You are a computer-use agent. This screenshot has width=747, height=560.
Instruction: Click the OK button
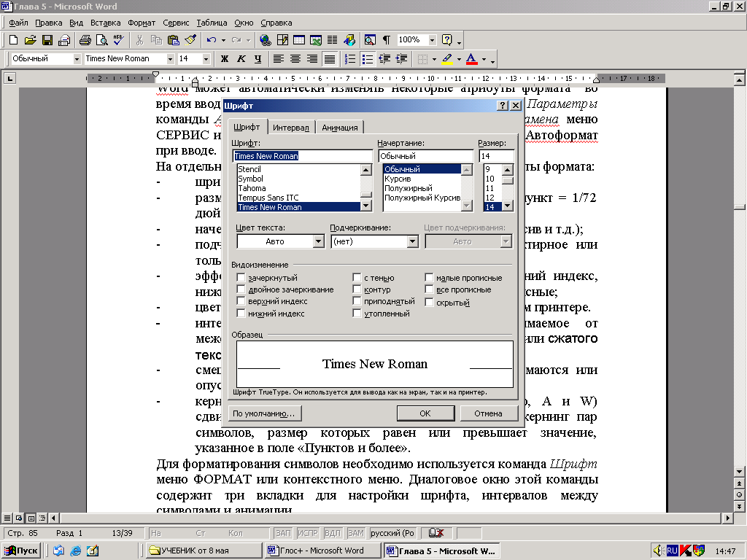pyautogui.click(x=425, y=413)
